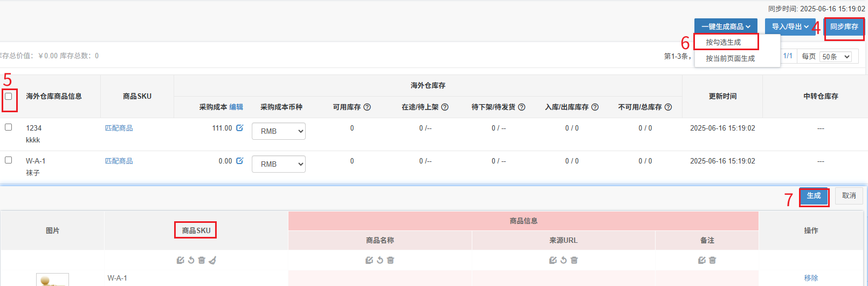
Task: Expand the 导入/导出 dropdown button
Action: pos(790,26)
